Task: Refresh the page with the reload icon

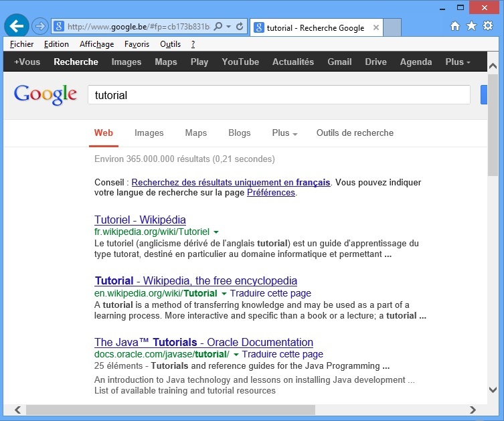Action: tap(240, 26)
